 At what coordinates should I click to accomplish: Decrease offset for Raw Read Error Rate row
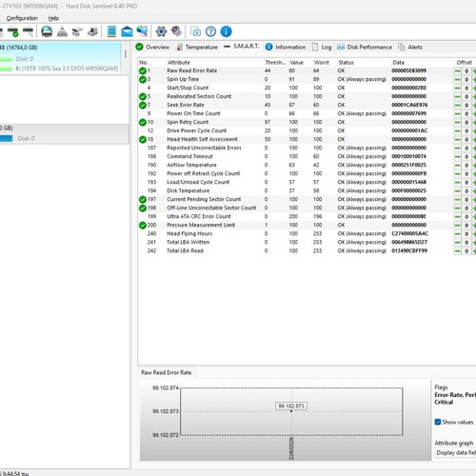[x=457, y=71]
